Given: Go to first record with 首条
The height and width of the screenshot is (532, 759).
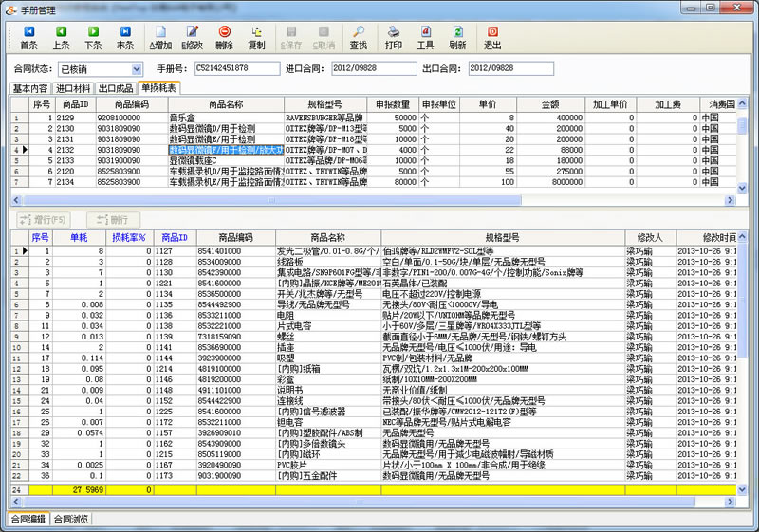Looking at the screenshot, I should [x=29, y=38].
